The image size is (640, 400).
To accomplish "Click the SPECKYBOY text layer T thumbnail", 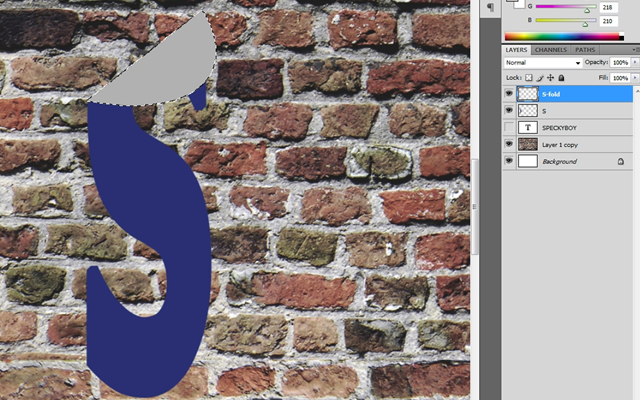I will pyautogui.click(x=528, y=127).
